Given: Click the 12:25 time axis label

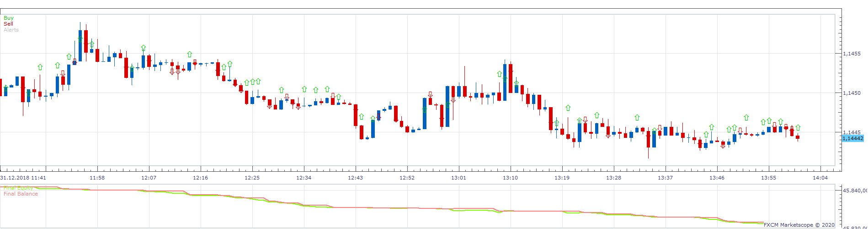Looking at the screenshot, I should (x=252, y=178).
